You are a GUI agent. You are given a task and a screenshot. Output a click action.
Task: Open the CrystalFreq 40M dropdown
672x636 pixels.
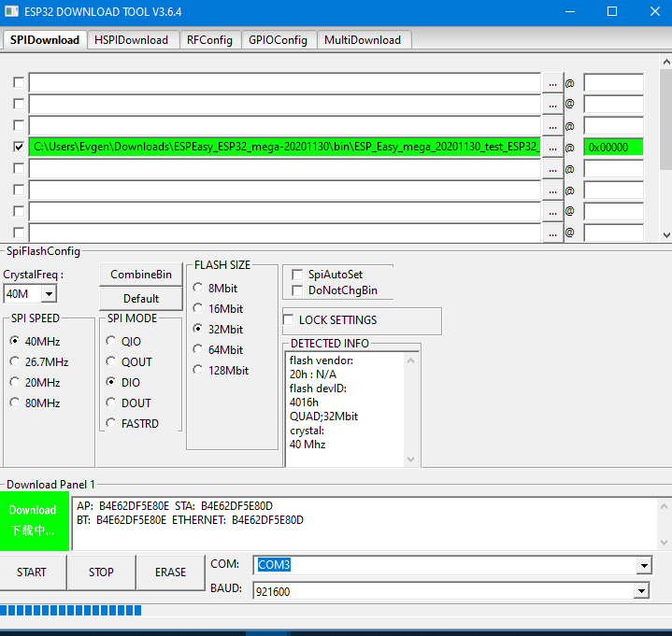pyautogui.click(x=49, y=294)
